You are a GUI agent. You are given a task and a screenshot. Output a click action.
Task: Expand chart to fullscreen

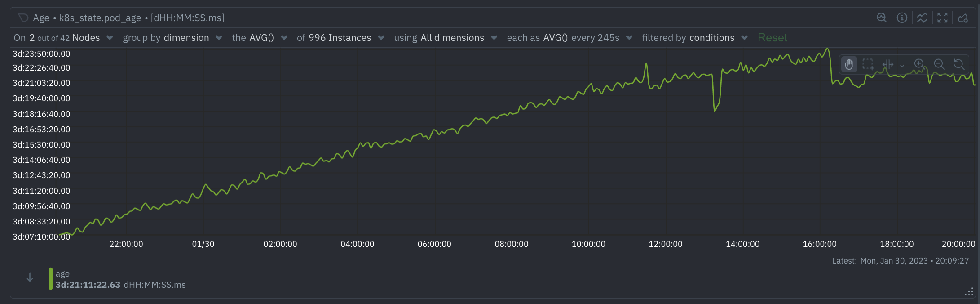[942, 18]
